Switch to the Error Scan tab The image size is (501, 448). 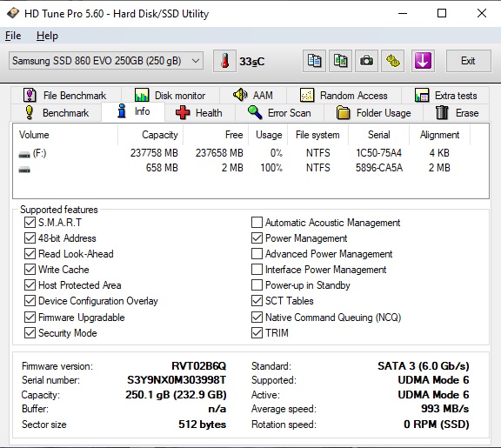pyautogui.click(x=279, y=113)
